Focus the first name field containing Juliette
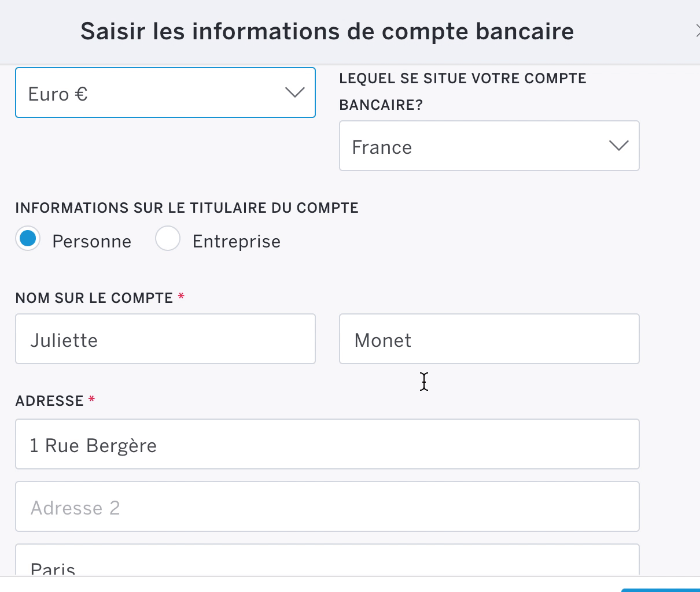The width and height of the screenshot is (700, 592). click(165, 339)
